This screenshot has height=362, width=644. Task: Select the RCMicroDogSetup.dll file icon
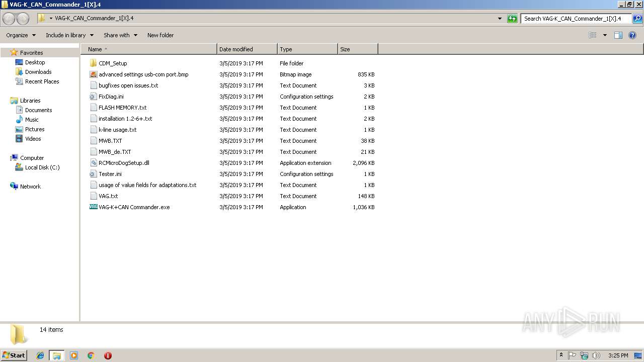coord(93,163)
